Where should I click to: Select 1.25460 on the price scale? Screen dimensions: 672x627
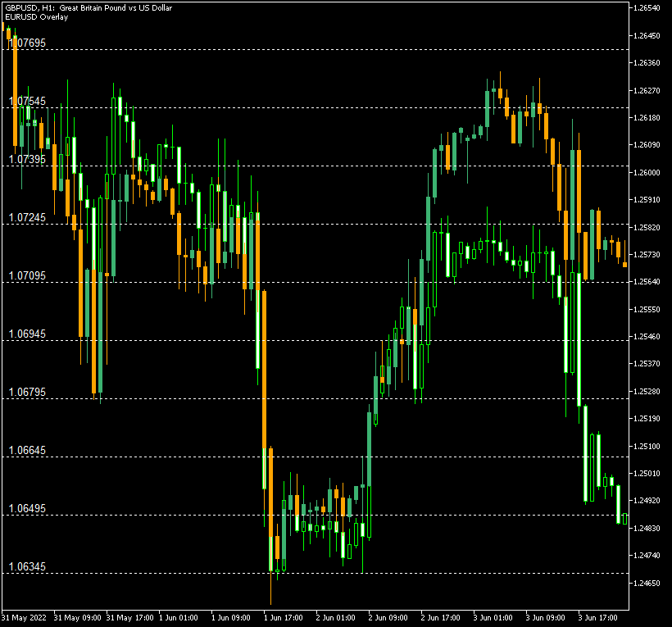coord(648,337)
